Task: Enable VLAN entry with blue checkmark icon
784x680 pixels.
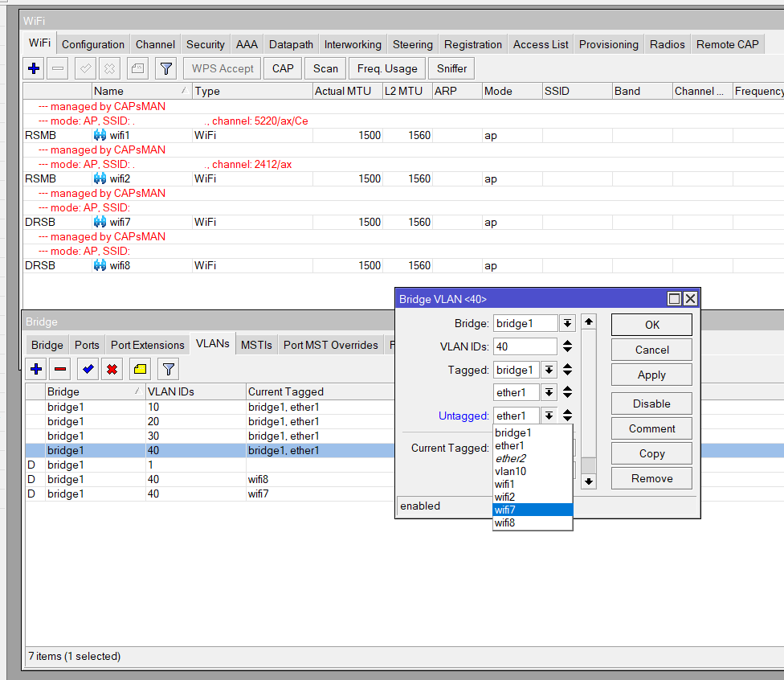Action: coord(87,369)
